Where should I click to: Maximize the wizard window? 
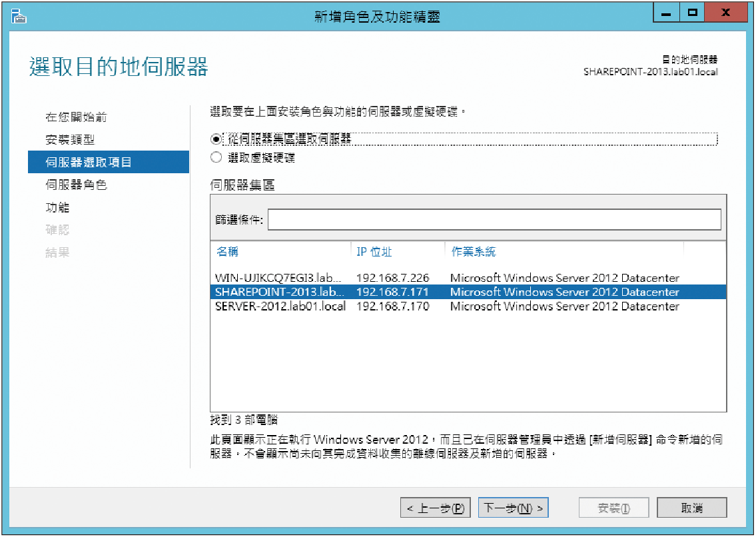(692, 13)
